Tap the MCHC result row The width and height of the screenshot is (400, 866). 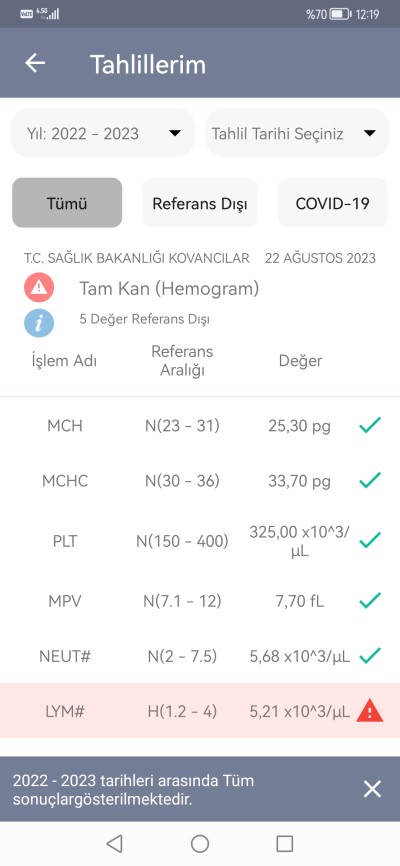click(200, 481)
